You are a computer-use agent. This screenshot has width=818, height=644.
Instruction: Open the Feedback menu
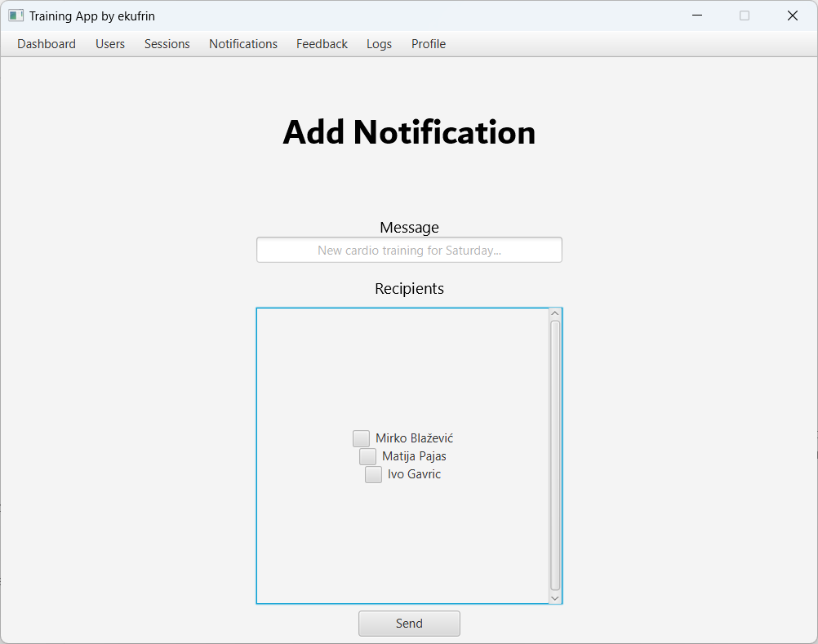coord(322,44)
